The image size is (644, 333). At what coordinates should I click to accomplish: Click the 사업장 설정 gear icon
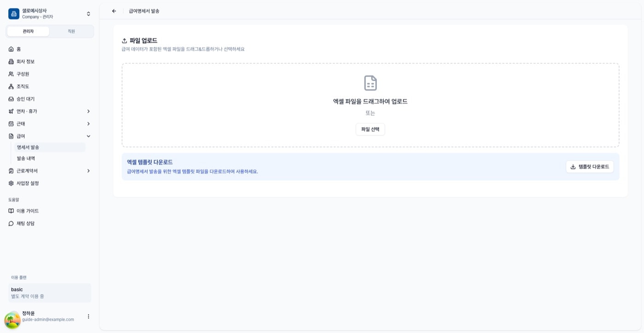[x=11, y=183]
